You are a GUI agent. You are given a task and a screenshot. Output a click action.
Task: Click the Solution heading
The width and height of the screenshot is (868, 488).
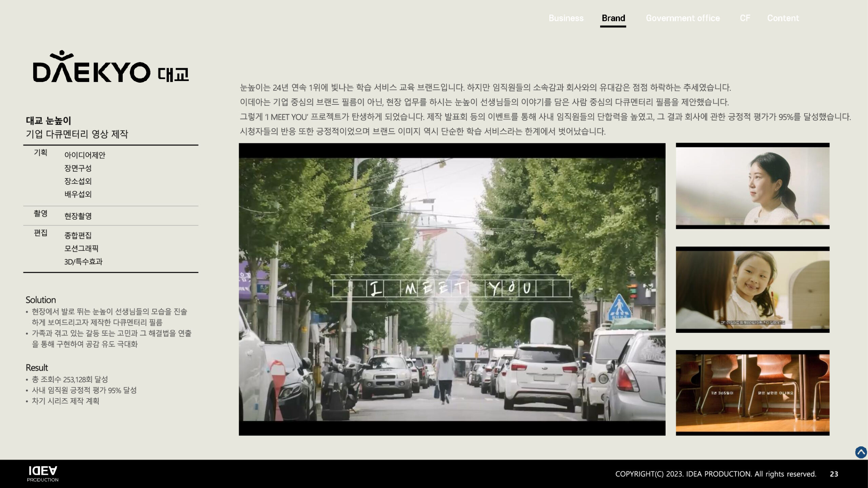[x=41, y=300]
